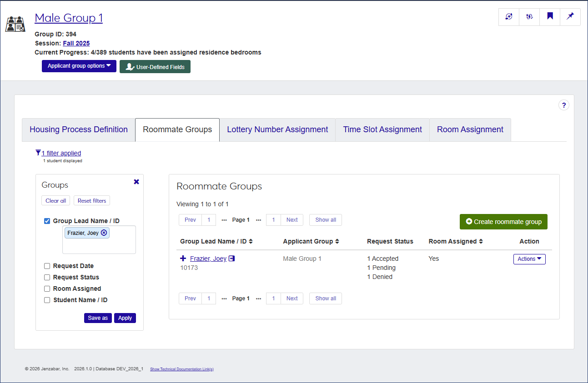Pin this page using the pushpin icon

570,16
